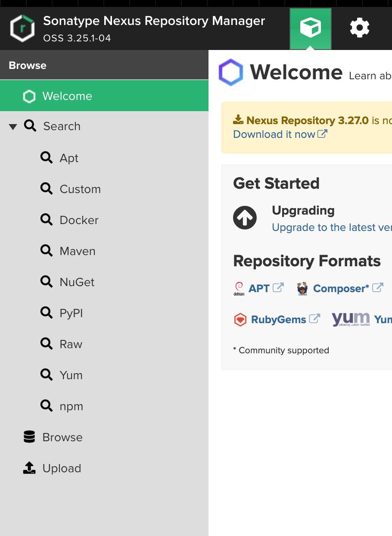Screen dimensions: 392x536
Task: Click magnifier icon beside npm
Action: pos(46,405)
